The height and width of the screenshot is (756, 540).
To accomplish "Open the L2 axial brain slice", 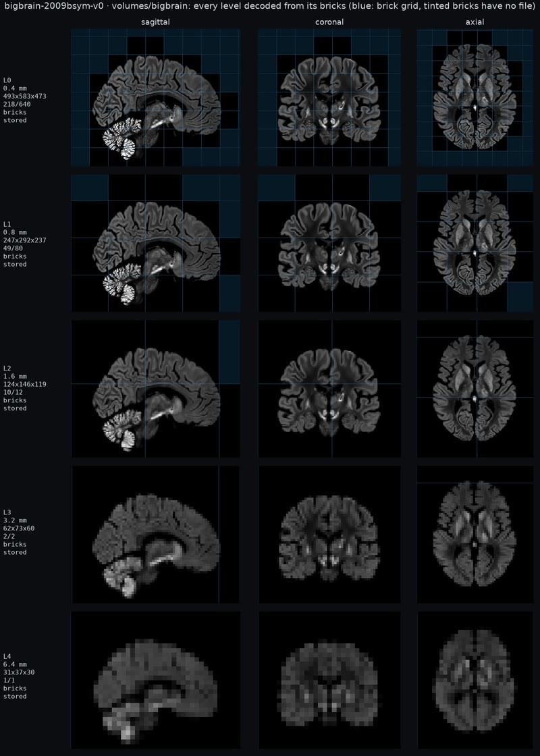I will pyautogui.click(x=475, y=389).
